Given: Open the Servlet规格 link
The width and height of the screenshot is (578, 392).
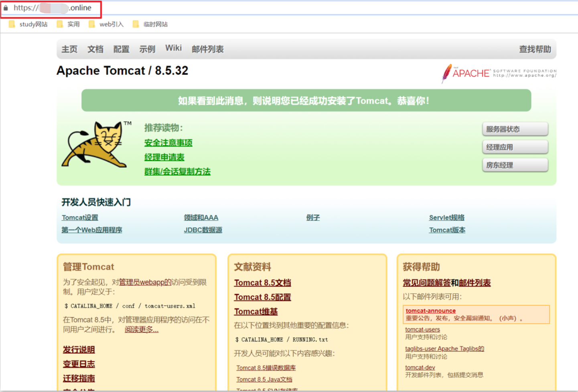Looking at the screenshot, I should pos(447,217).
